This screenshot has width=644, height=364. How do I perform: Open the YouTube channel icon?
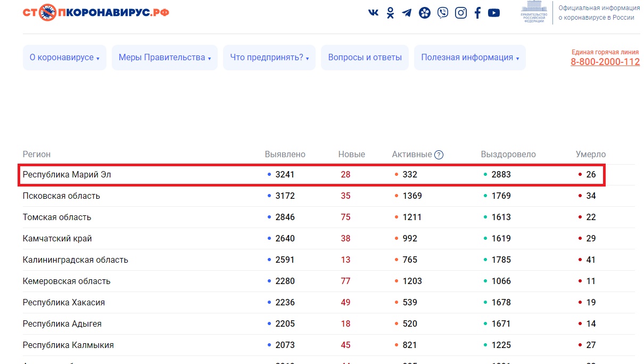point(494,13)
